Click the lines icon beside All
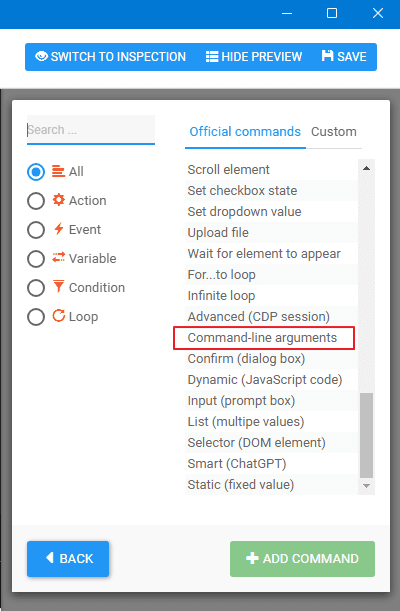 pyautogui.click(x=58, y=171)
